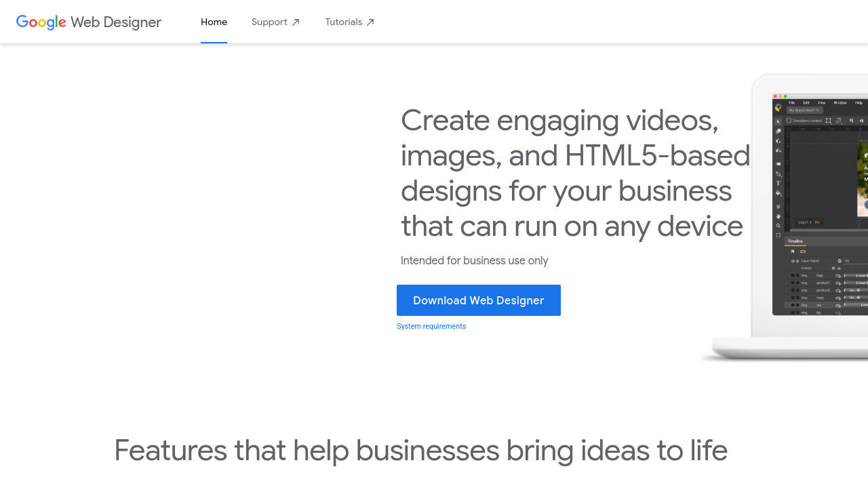Select the Text tool in the app toolbar

(x=778, y=183)
